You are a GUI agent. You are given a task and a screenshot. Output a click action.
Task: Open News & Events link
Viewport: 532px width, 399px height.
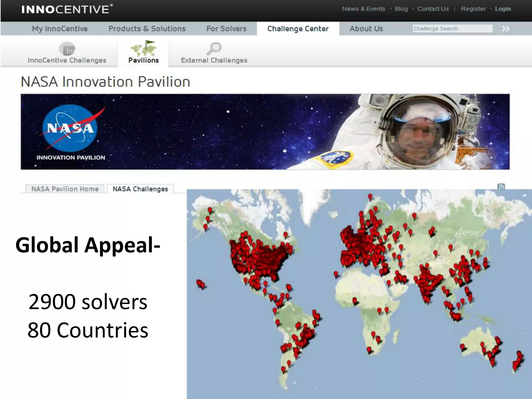363,9
